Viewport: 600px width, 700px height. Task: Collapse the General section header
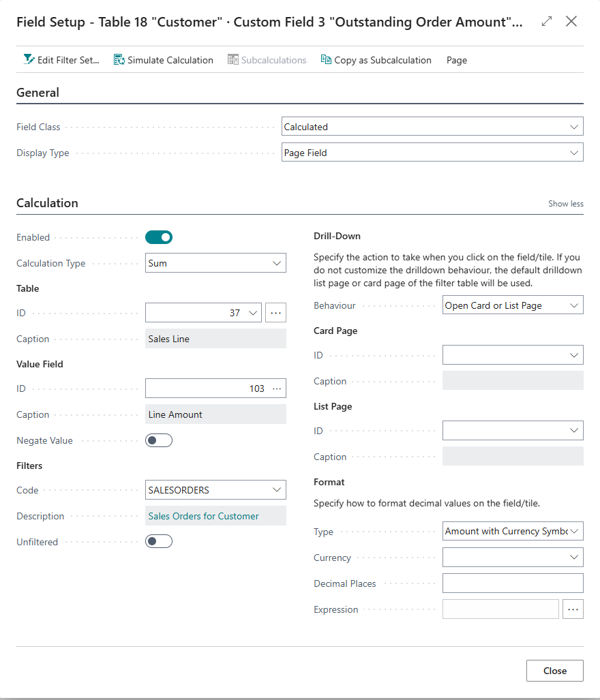click(38, 93)
